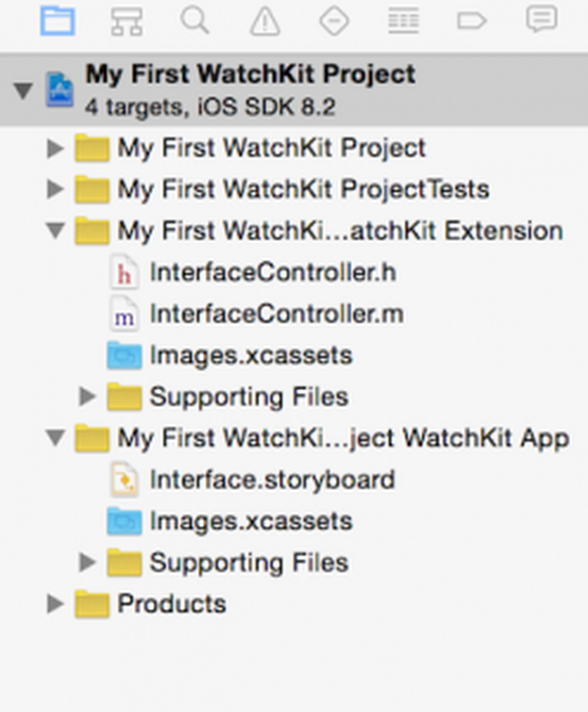The height and width of the screenshot is (712, 588).
Task: Open Interface.storyboard
Action: (252, 480)
